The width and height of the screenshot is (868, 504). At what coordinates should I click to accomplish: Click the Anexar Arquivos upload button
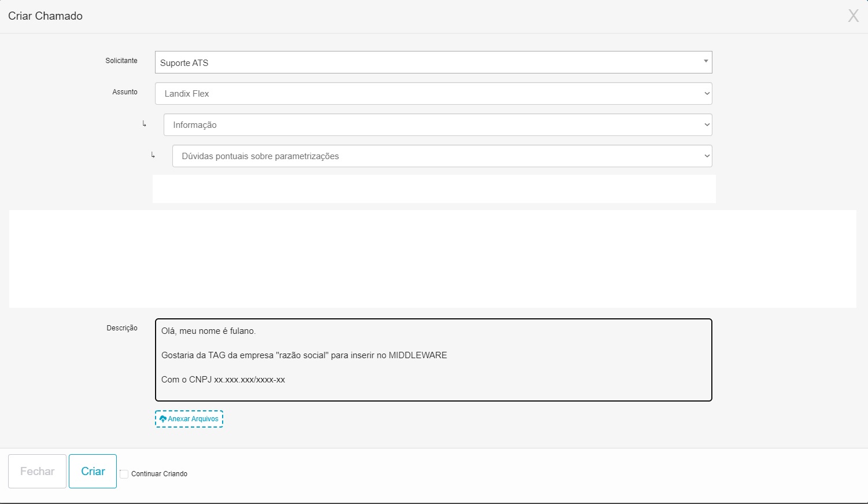[189, 419]
